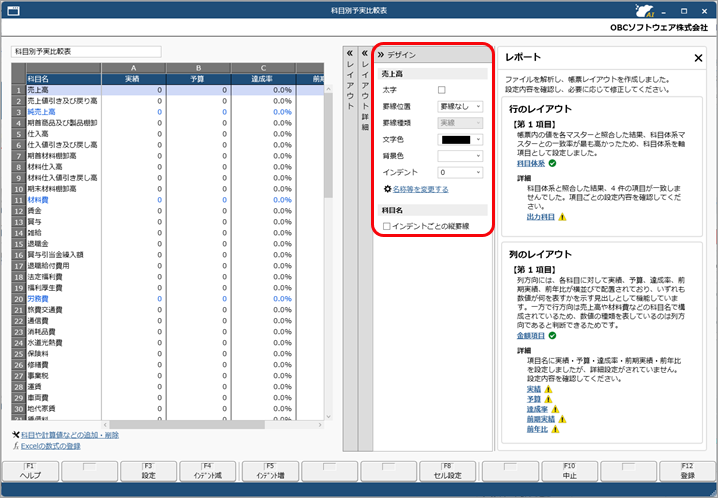The image size is (718, 498).
Task: Toggle the 太字 bold checkbox
Action: pos(441,90)
